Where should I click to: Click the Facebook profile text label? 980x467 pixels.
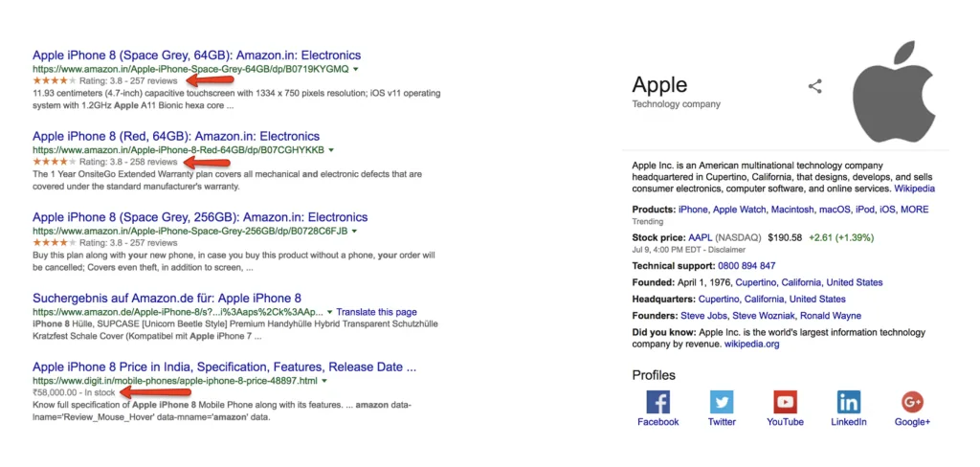coord(657,422)
